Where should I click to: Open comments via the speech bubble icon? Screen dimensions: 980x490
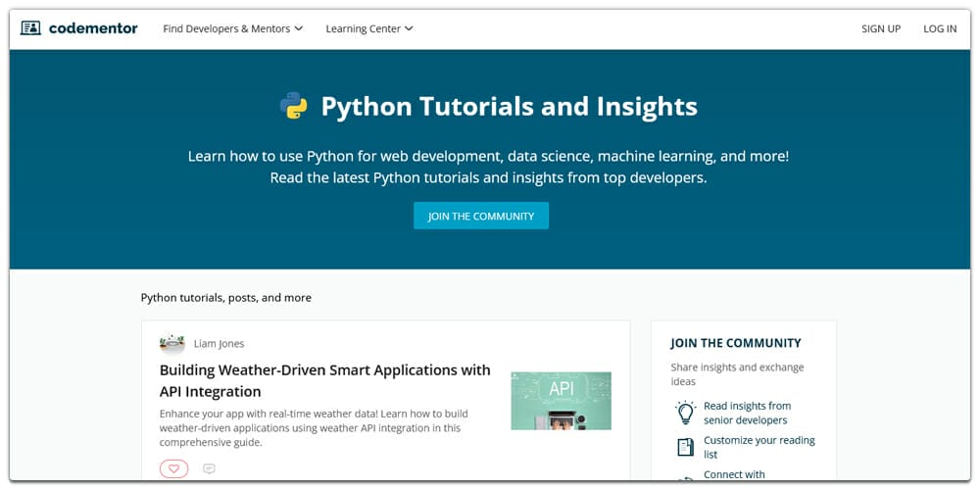[210, 468]
